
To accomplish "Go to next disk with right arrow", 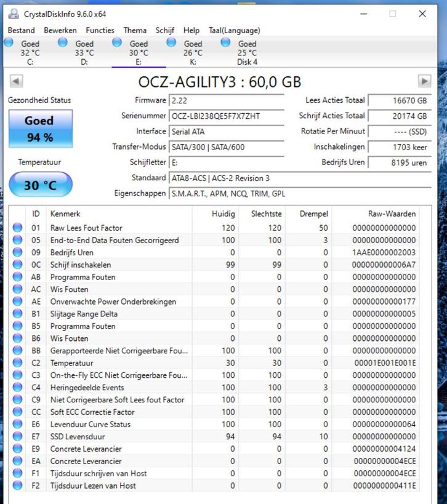I will point(424,81).
